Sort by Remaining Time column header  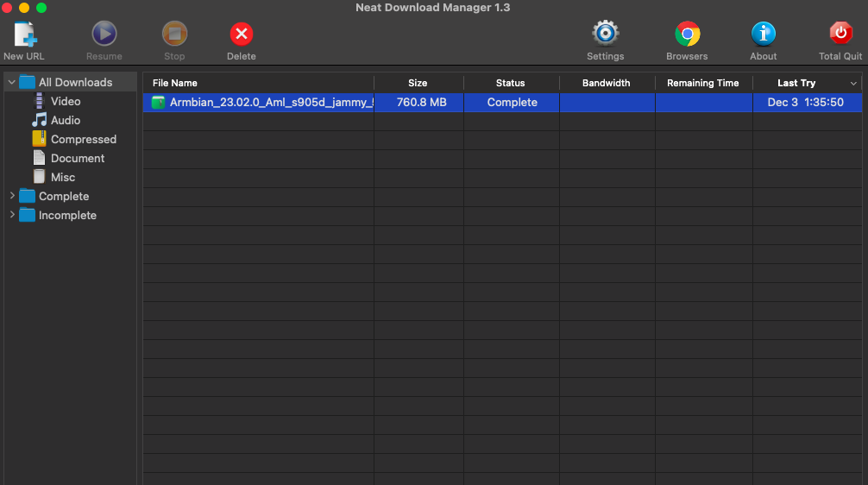click(703, 83)
